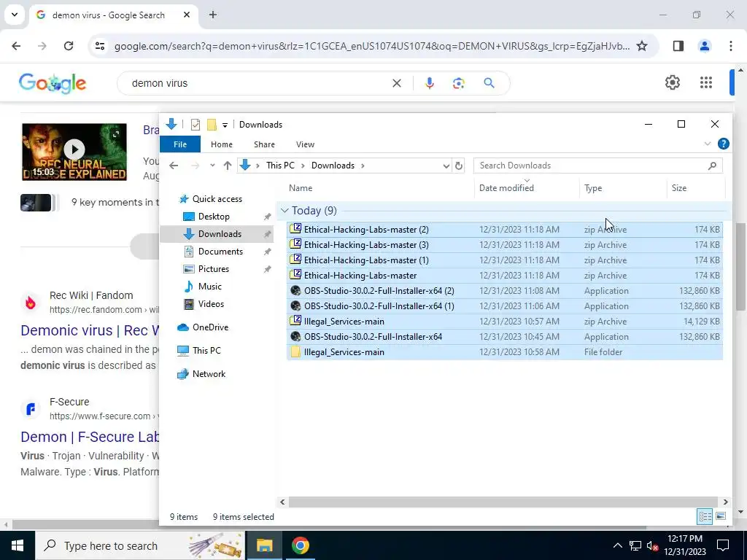The height and width of the screenshot is (560, 747).
Task: Open tab search dropdown in Chrome
Action: tap(15, 15)
